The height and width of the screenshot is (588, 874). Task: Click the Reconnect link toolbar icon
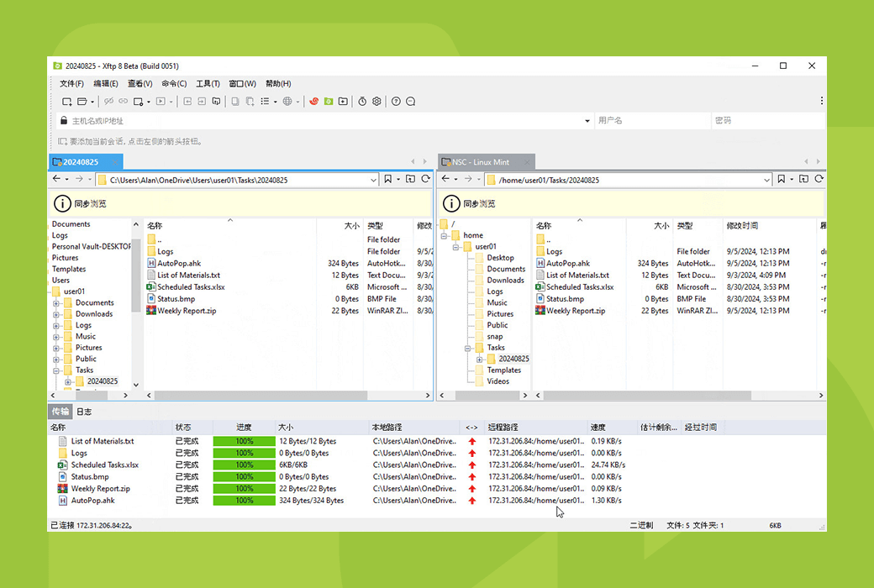124,102
